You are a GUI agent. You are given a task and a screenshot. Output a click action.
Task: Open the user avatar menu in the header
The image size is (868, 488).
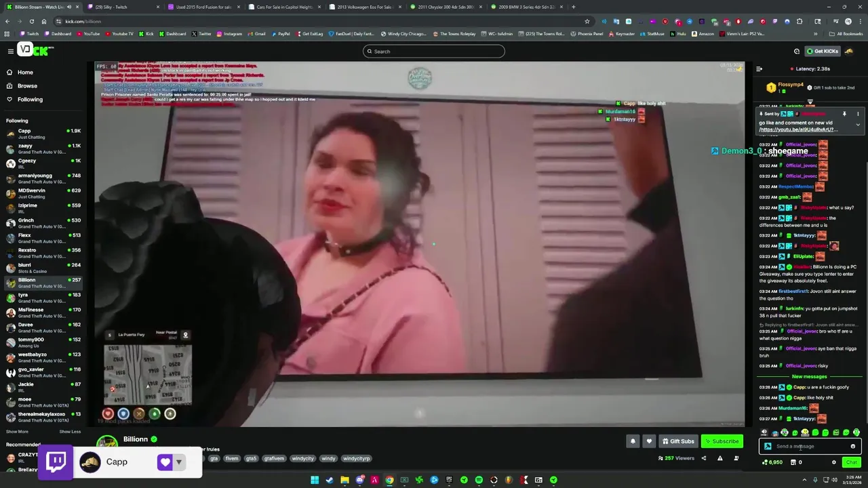point(849,51)
